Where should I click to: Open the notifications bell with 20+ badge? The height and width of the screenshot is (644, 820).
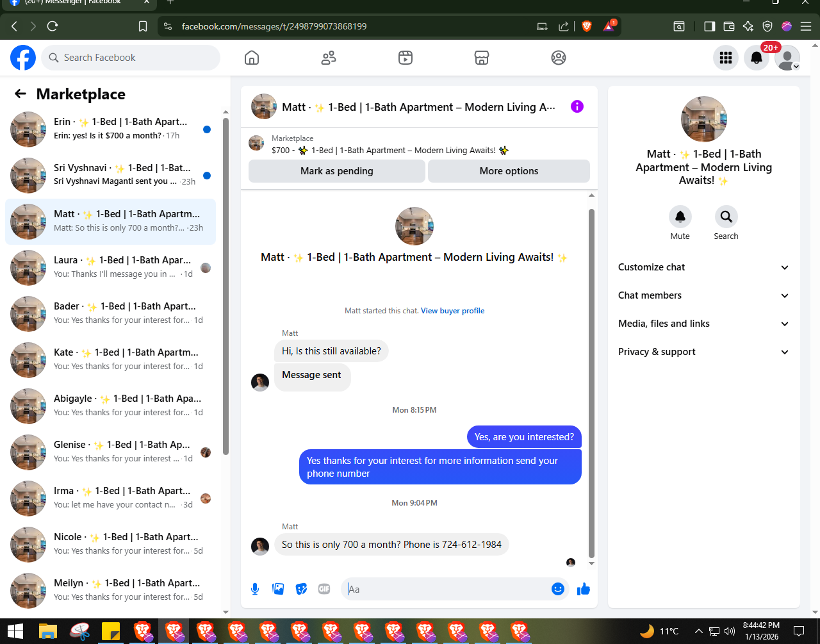pyautogui.click(x=757, y=58)
